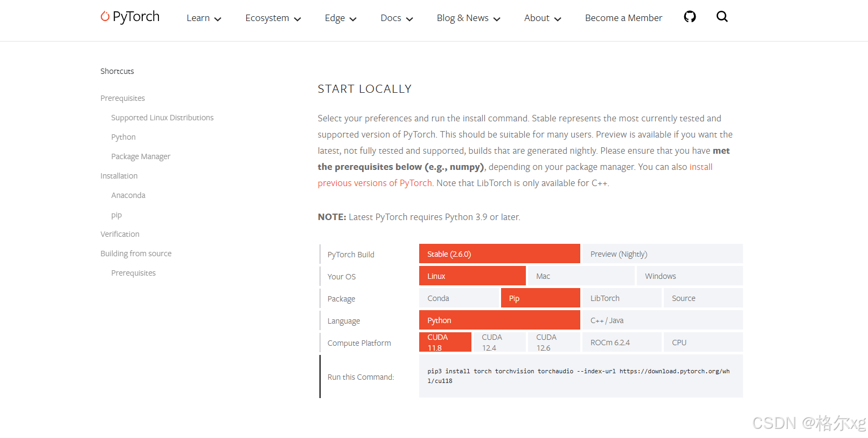Open the GitHub icon in header

pyautogui.click(x=690, y=17)
